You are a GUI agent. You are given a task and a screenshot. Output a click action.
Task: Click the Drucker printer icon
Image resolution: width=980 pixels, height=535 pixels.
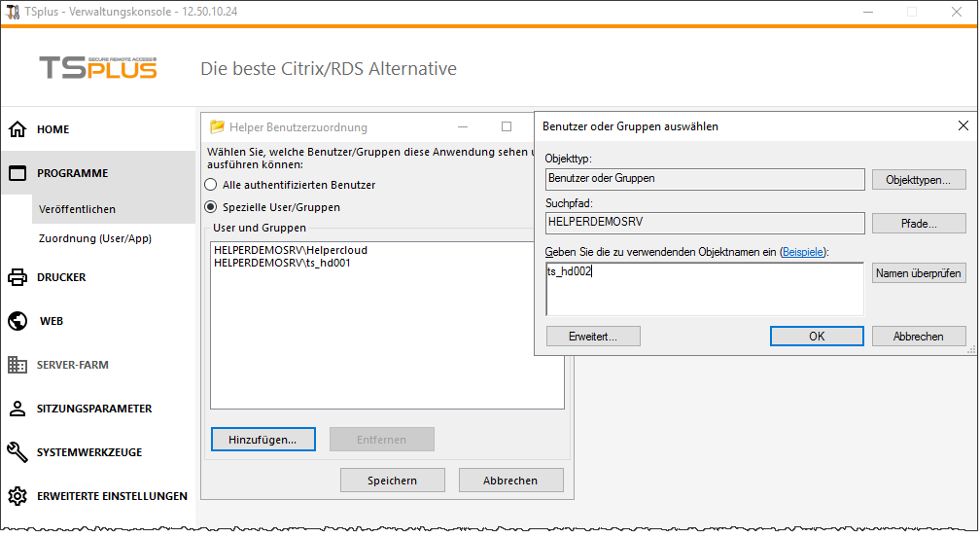point(17,277)
